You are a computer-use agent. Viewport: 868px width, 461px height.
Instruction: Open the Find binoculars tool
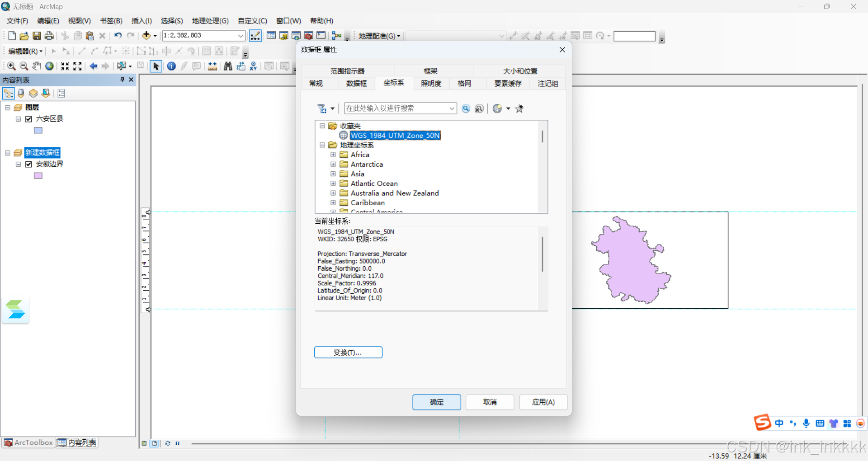(228, 66)
